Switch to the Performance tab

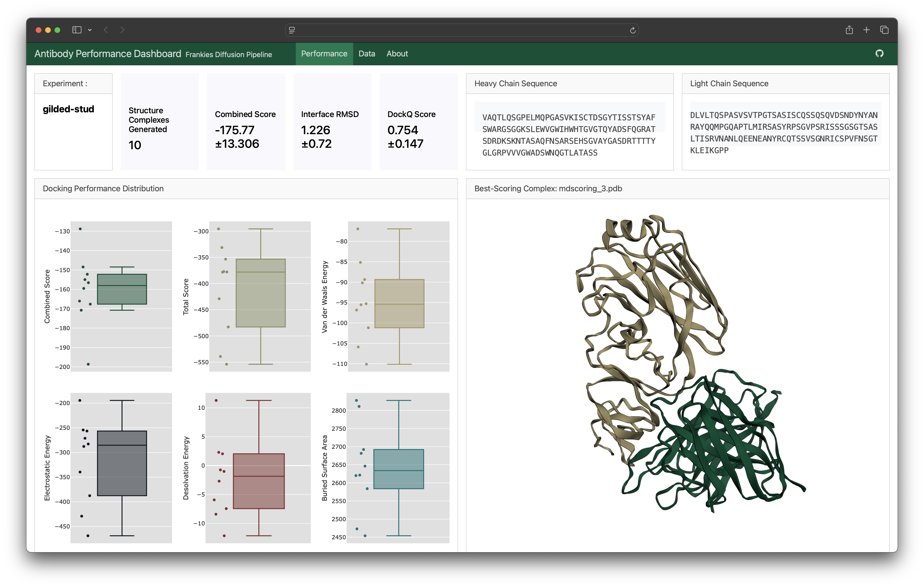[x=324, y=54]
